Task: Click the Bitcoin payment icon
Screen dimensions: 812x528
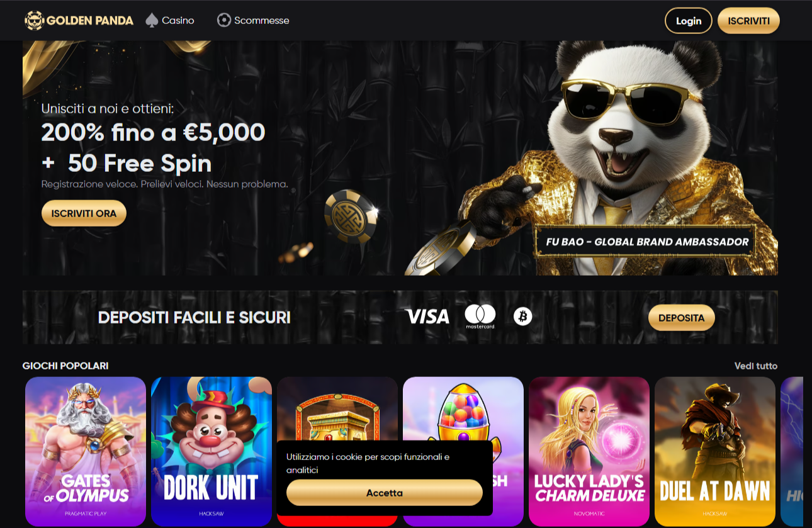Action: tap(522, 317)
